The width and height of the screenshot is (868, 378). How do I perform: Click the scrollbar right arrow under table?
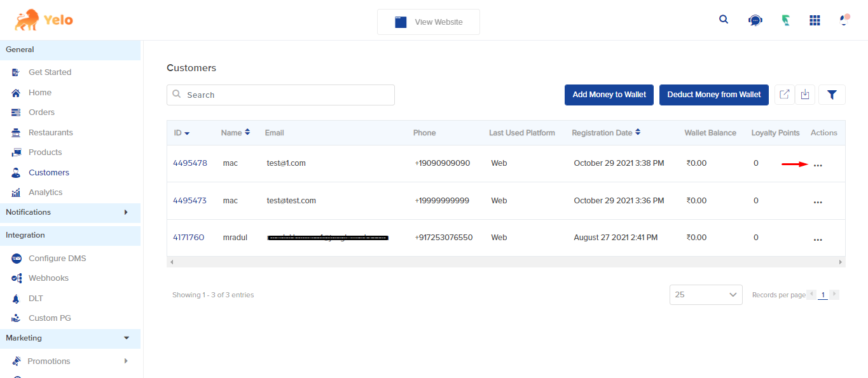point(841,262)
